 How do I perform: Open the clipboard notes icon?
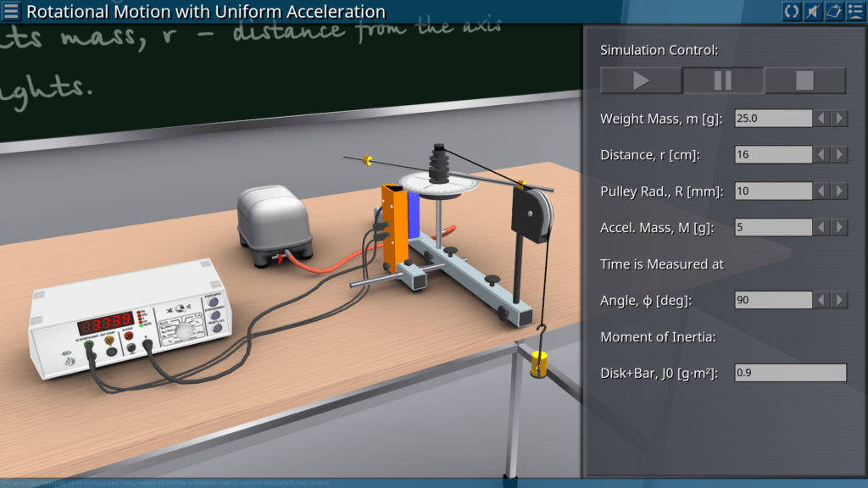coord(833,11)
